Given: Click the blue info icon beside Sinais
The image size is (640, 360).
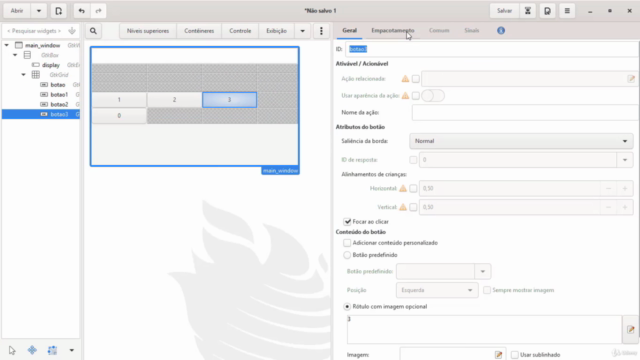Looking at the screenshot, I should point(501,31).
